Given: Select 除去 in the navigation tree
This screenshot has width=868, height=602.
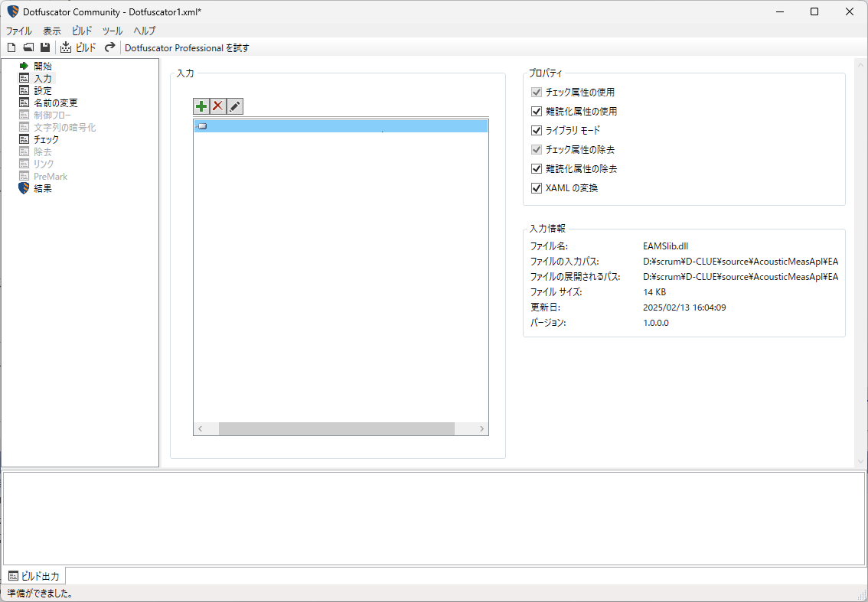Looking at the screenshot, I should click(43, 151).
